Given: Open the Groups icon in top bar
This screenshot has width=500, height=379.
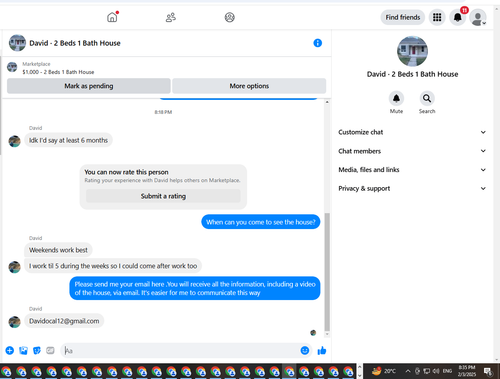Looking at the screenshot, I should (229, 17).
